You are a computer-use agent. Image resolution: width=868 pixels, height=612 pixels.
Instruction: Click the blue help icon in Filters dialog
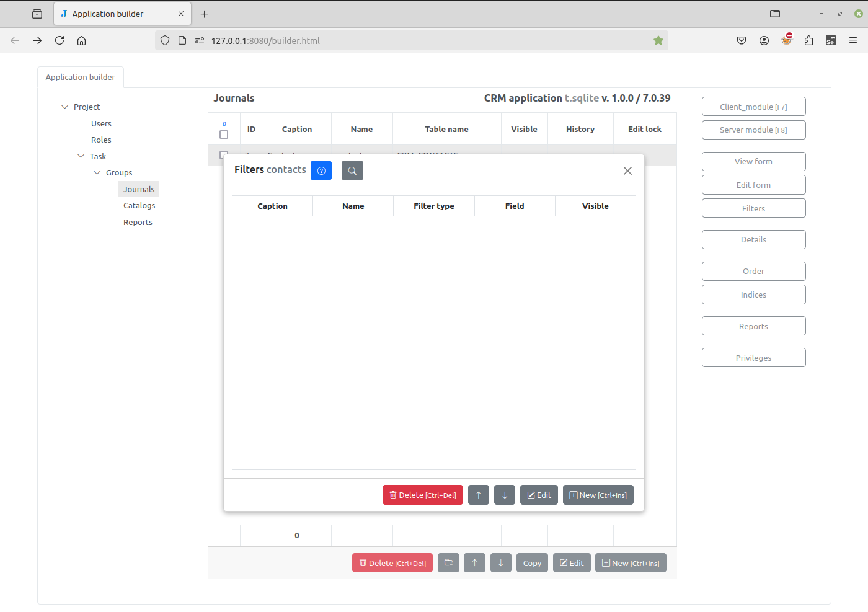click(321, 171)
